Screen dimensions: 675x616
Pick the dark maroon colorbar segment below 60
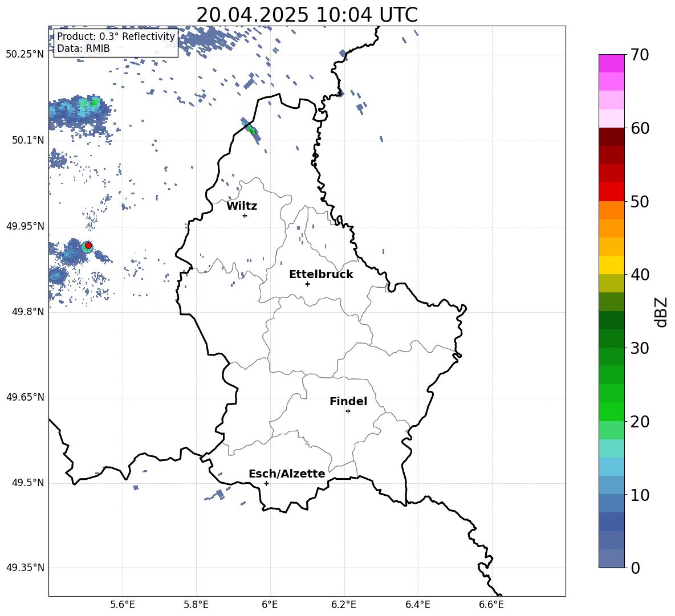pyautogui.click(x=612, y=137)
